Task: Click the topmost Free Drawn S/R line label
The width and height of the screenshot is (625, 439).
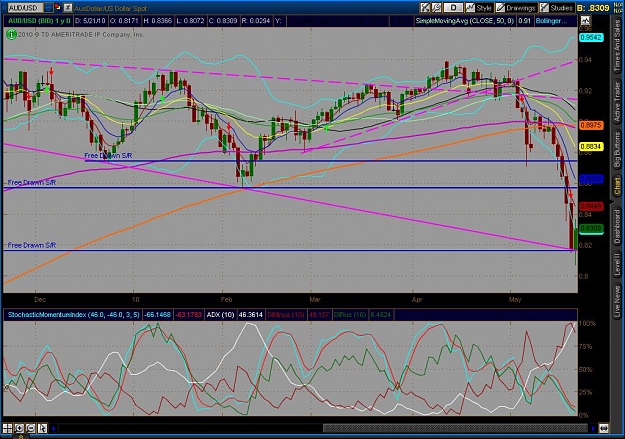Action: click(x=108, y=156)
